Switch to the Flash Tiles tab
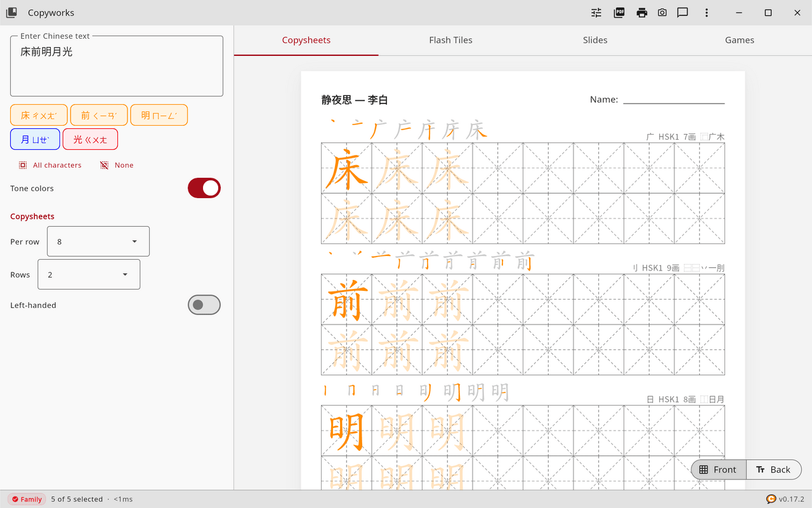This screenshot has width=812, height=508. click(x=450, y=40)
